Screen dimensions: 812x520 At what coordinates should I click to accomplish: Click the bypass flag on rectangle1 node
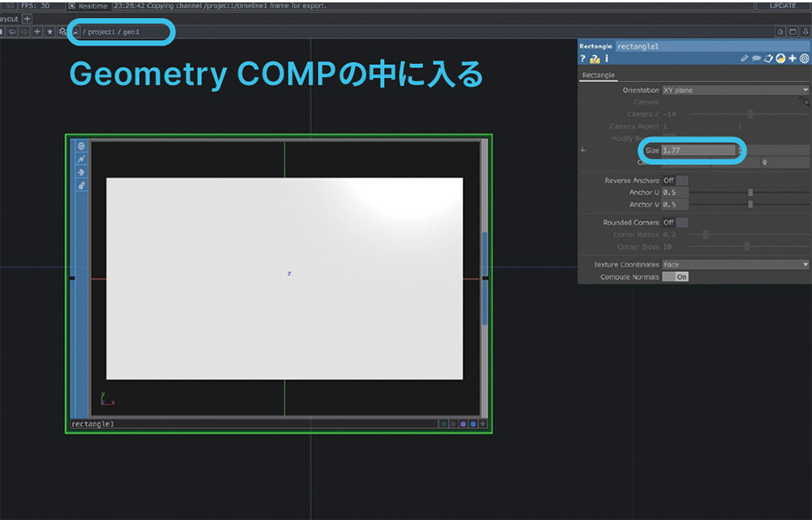81,158
